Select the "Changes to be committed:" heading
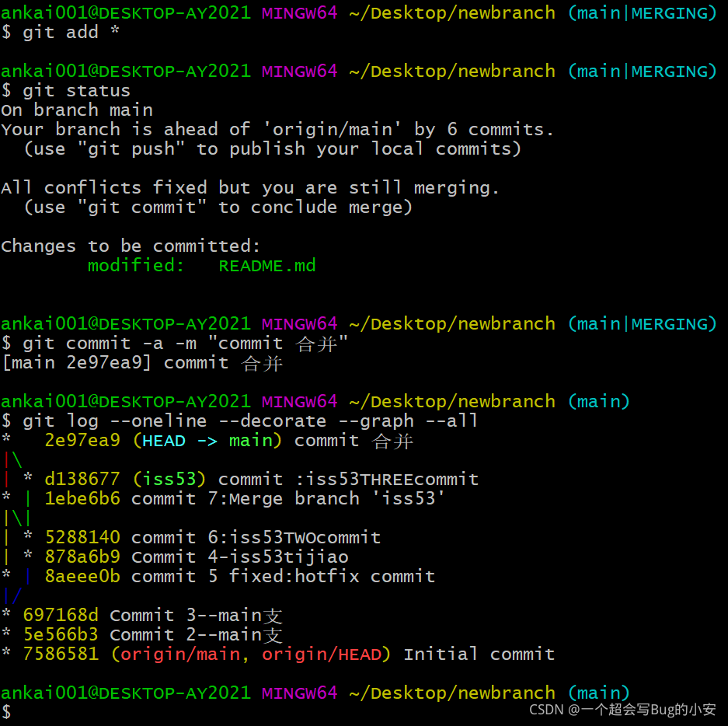728x726 pixels. [x=131, y=246]
